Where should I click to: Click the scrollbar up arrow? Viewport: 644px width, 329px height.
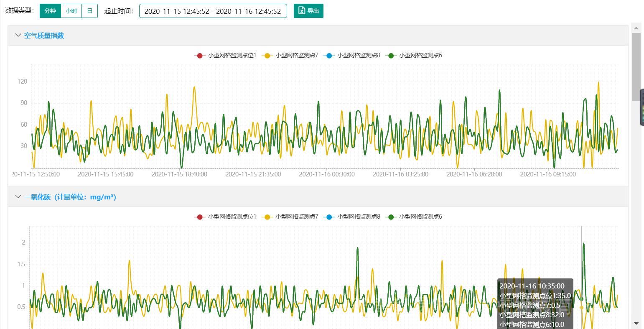point(636,28)
